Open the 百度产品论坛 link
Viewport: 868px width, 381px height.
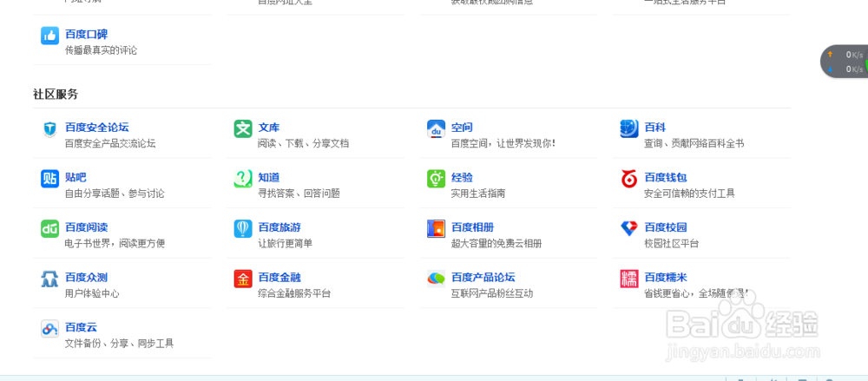483,277
